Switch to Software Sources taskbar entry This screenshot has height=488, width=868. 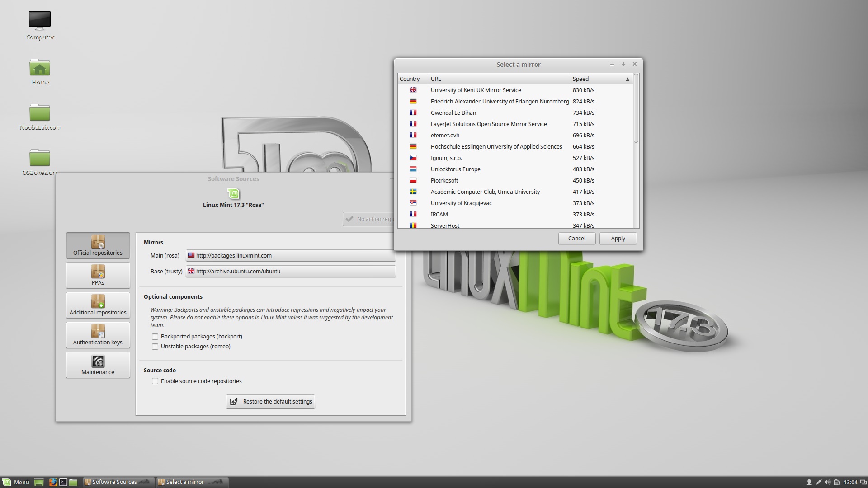[118, 482]
